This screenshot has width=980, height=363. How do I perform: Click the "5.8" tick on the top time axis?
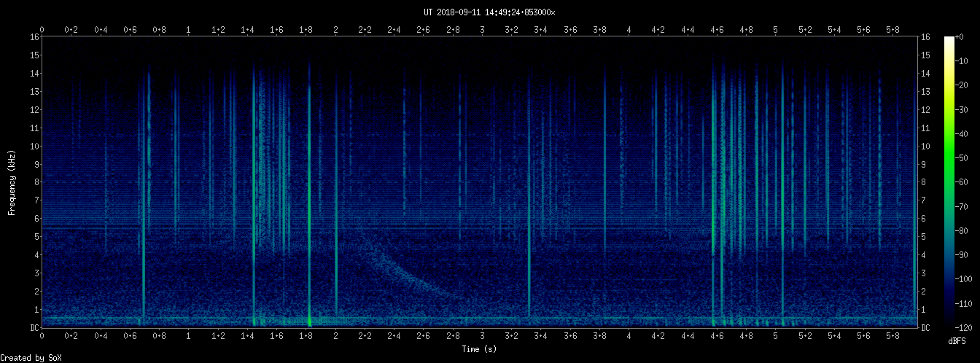pos(893,30)
